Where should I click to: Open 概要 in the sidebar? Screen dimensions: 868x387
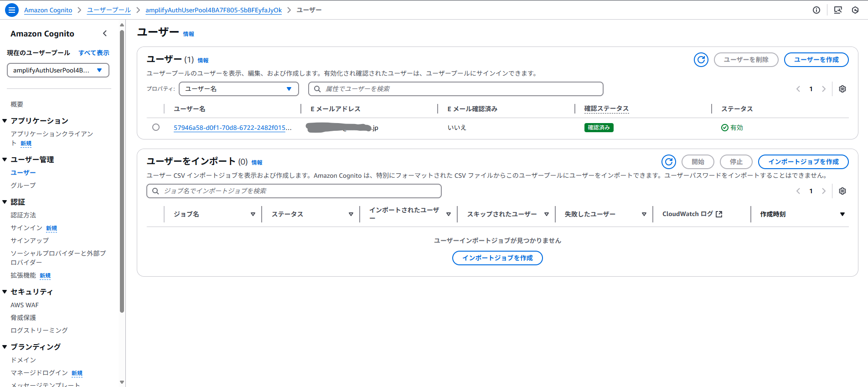point(17,104)
